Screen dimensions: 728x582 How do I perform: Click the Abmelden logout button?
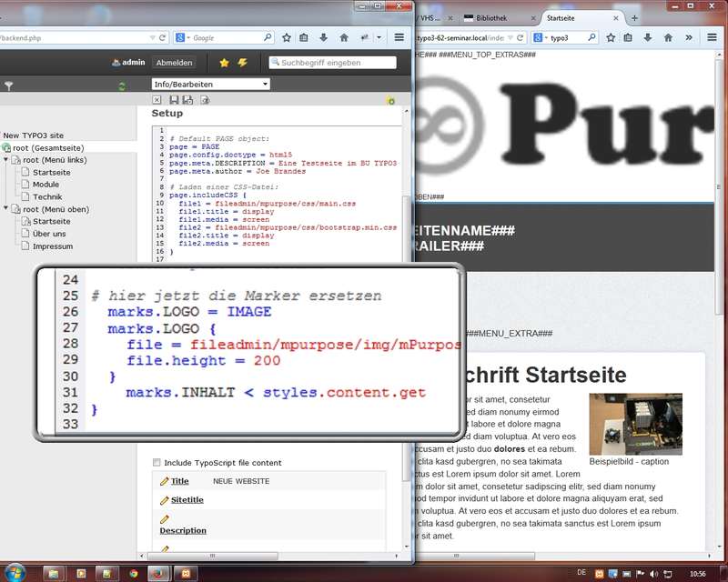click(174, 63)
